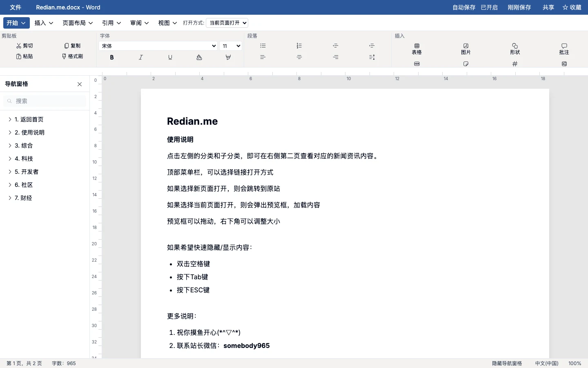Center-align the paragraph text
Image resolution: width=588 pixels, height=368 pixels.
coord(299,57)
